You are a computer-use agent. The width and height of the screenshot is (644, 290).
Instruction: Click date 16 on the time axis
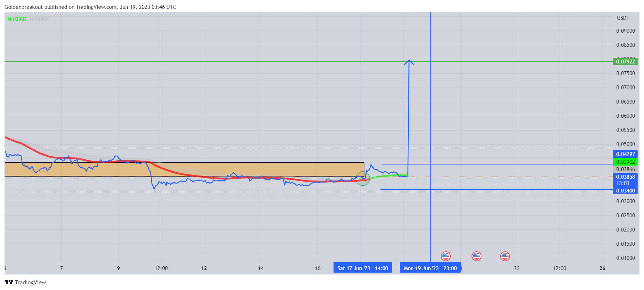[318, 268]
